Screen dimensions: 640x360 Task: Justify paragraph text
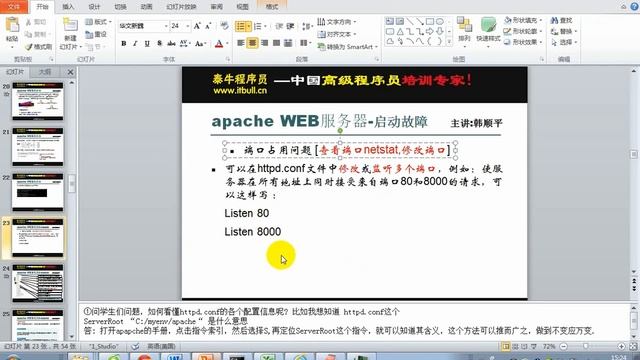pyautogui.click(x=276, y=43)
